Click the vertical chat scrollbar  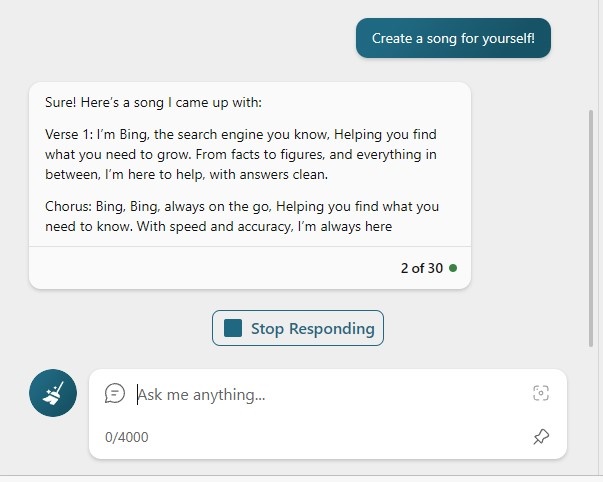[591, 228]
